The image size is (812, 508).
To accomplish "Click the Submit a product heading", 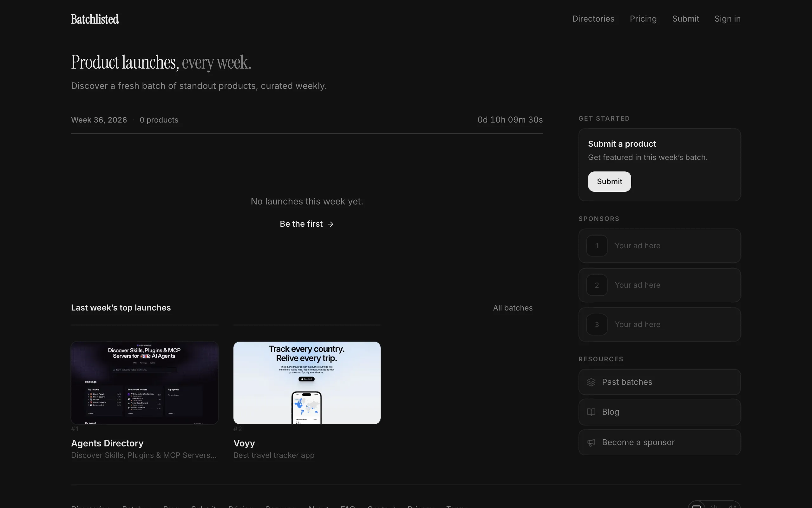I will [x=622, y=144].
